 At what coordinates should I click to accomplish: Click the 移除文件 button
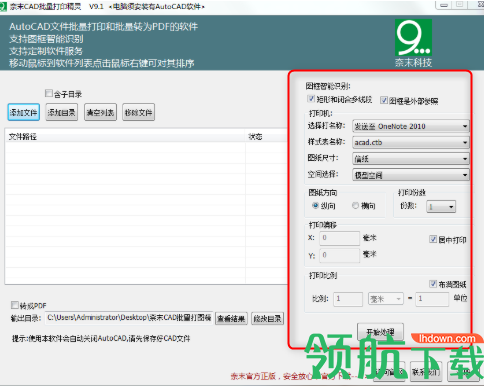tap(138, 112)
